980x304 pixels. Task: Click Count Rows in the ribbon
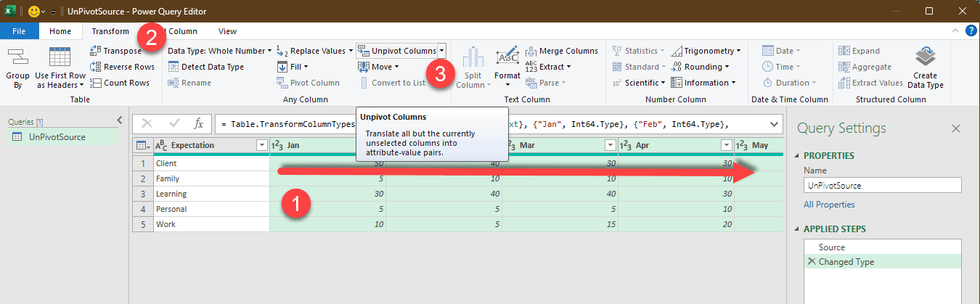pos(119,83)
